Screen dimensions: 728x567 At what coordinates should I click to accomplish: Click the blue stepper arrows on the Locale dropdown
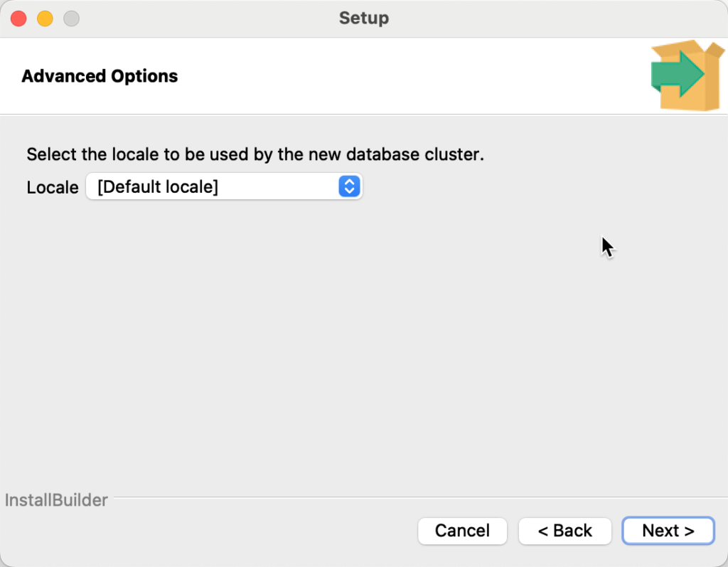348,186
